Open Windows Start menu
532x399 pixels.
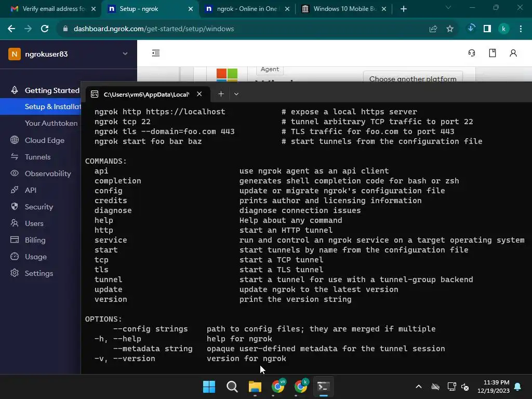click(x=209, y=387)
